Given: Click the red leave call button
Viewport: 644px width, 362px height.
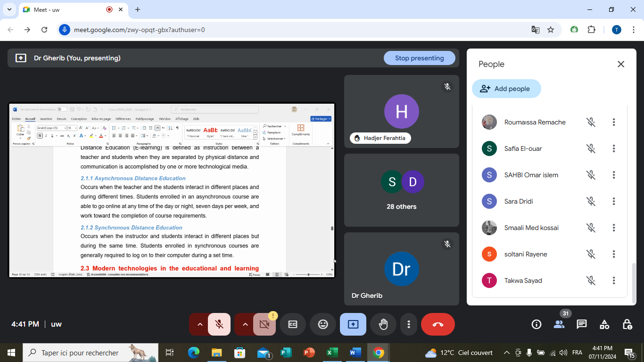Looking at the screenshot, I should [x=438, y=324].
